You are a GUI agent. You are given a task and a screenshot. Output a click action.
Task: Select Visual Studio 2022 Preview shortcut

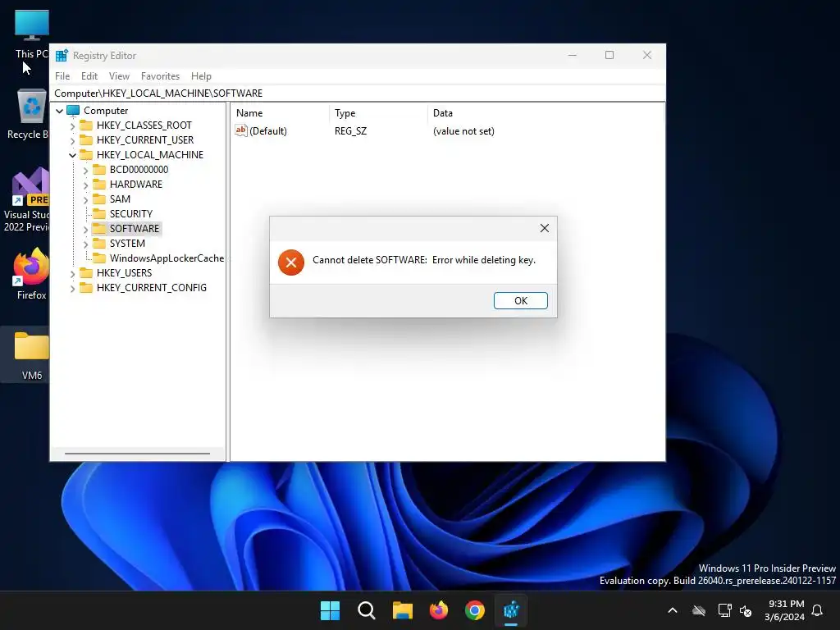(x=27, y=200)
